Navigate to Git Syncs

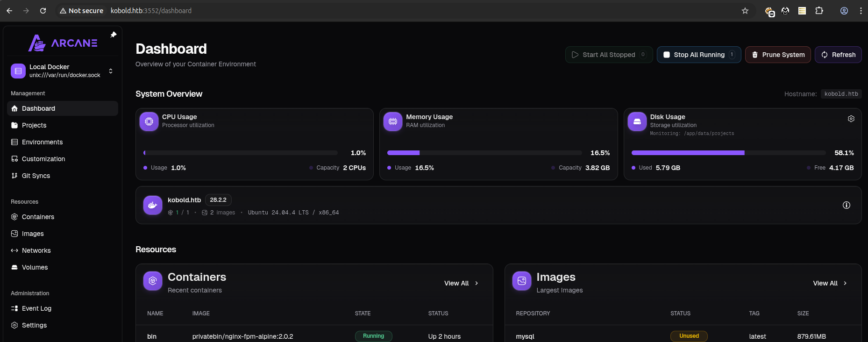point(63,176)
